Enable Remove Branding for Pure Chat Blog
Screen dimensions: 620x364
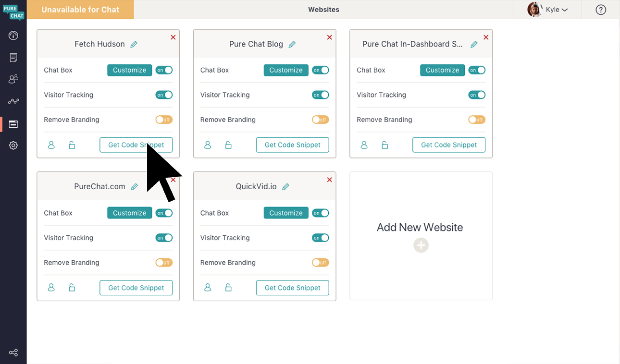(321, 120)
